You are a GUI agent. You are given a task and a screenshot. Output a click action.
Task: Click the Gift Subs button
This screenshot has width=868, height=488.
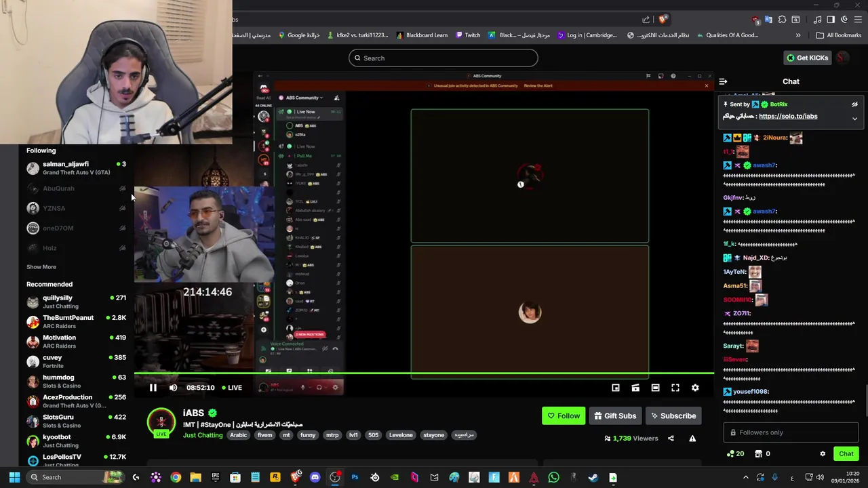tap(615, 416)
